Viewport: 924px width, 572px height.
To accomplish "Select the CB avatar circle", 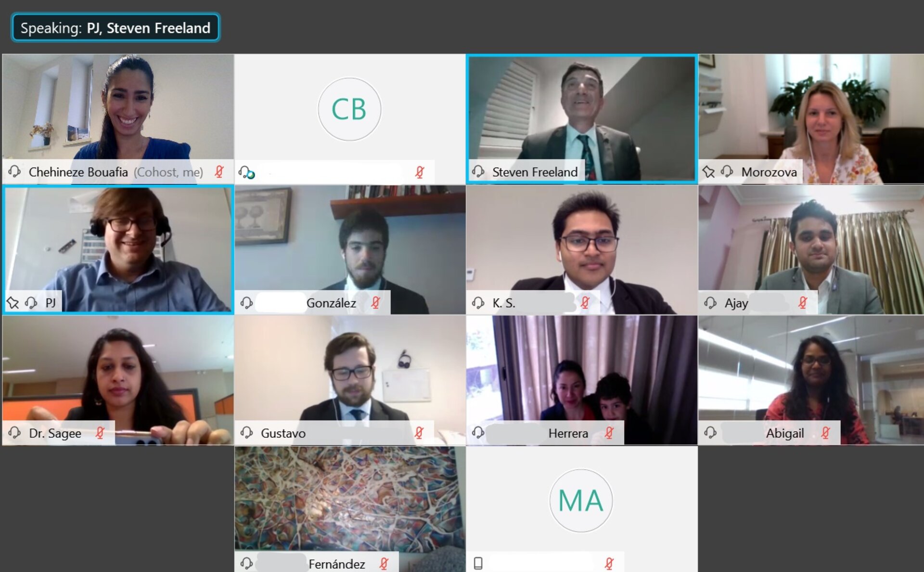I will tap(349, 109).
